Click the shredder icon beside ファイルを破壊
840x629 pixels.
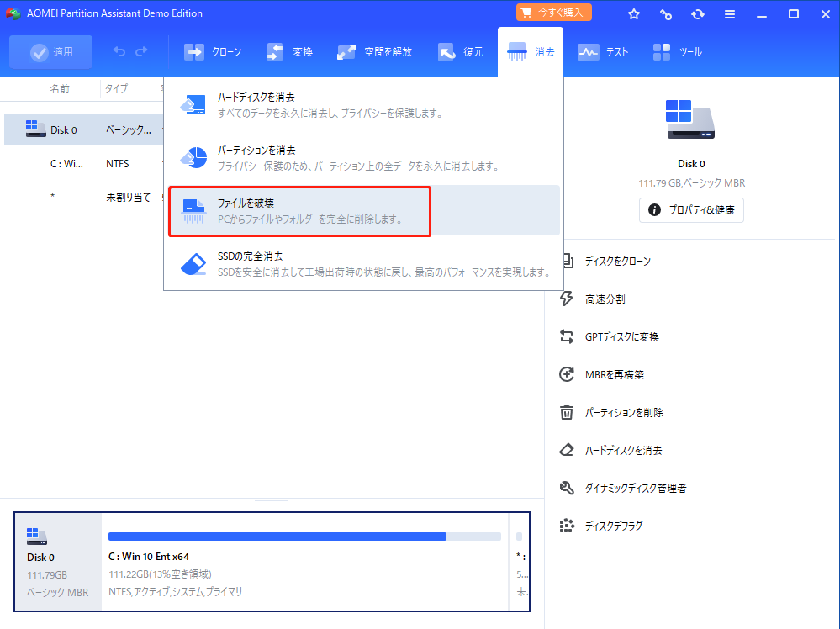pos(193,211)
